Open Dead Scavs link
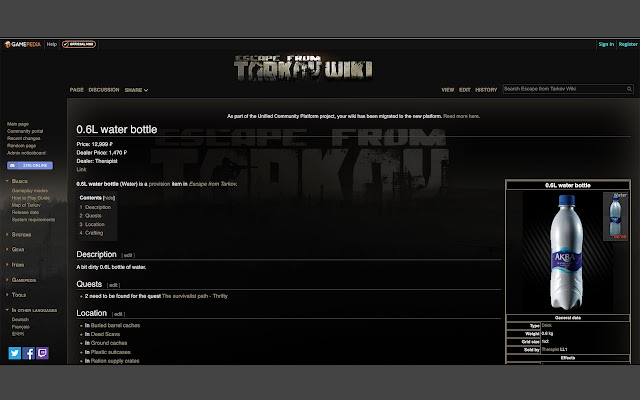Screen dimensions: 640x400 point(105,334)
